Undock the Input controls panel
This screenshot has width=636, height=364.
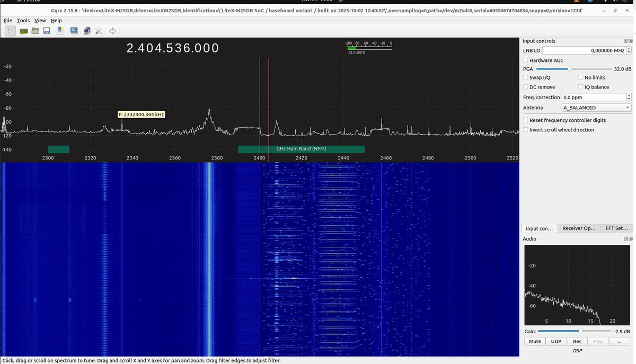625,41
